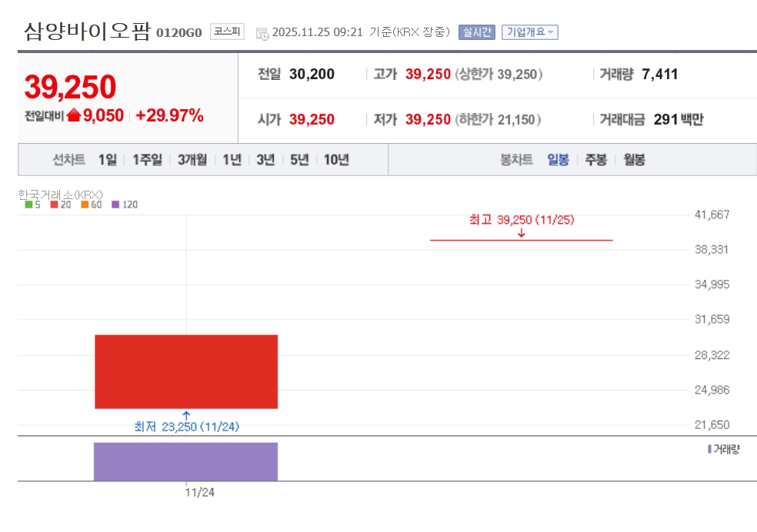The image size is (757, 532).
Task: Click the 9,050 price change value
Action: 103,115
